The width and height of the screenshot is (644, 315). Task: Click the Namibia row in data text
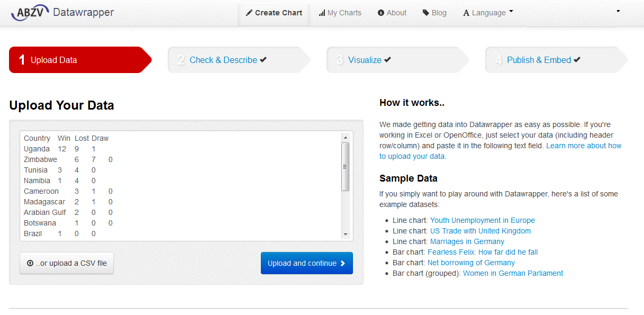point(60,181)
